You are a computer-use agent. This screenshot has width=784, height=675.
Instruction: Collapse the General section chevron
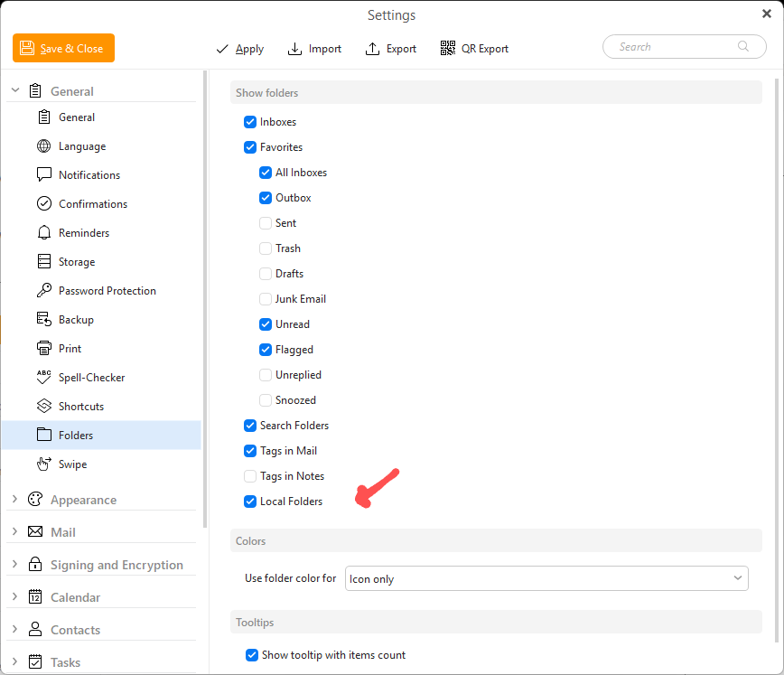(x=15, y=90)
